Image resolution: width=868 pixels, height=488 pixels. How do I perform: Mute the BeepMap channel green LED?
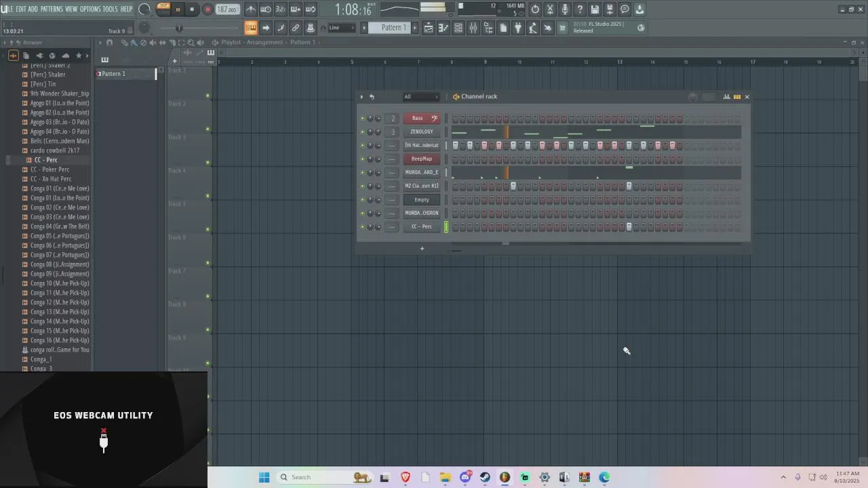362,159
